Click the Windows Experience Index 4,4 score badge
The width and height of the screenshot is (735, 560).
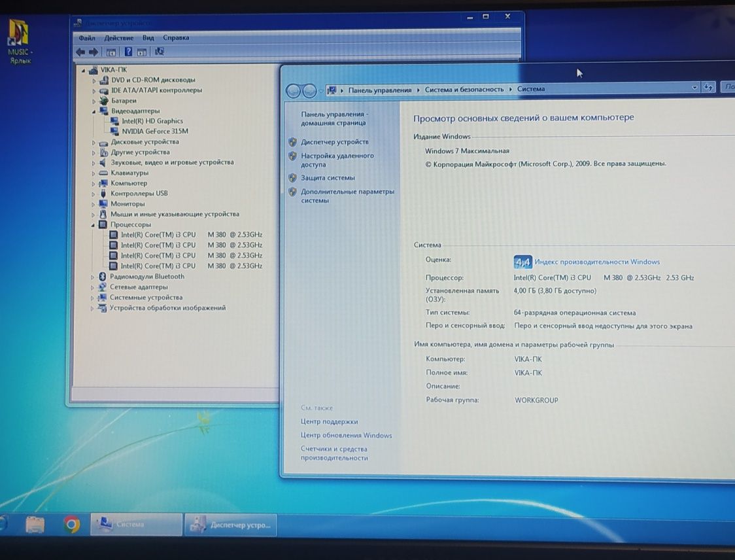522,262
